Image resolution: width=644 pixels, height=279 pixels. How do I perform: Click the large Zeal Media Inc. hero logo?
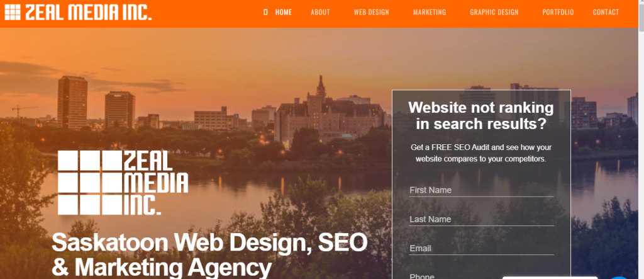[123, 183]
